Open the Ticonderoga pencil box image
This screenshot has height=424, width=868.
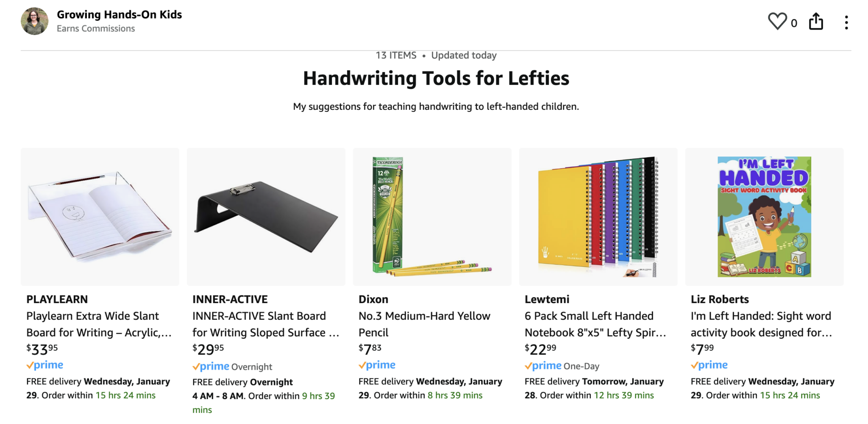(x=432, y=217)
